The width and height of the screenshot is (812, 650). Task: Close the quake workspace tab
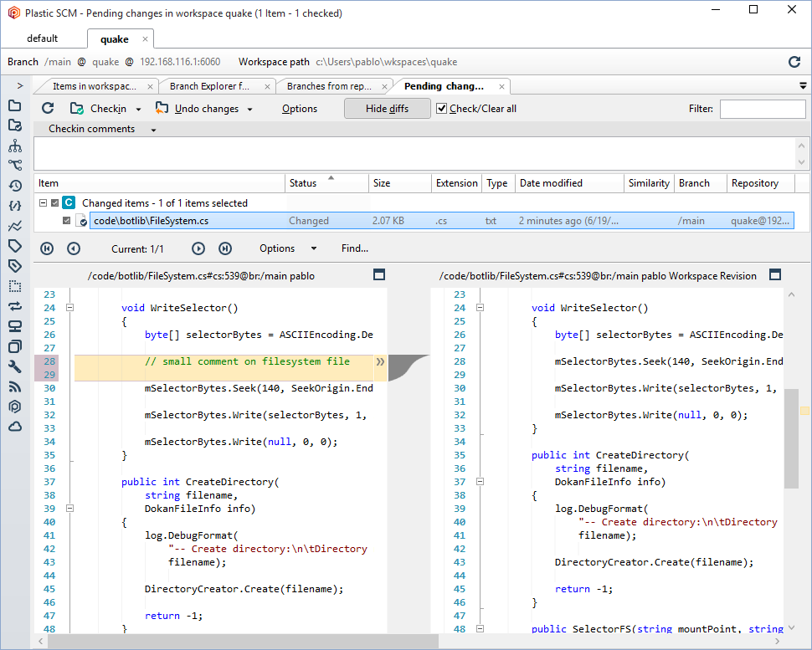click(x=145, y=38)
